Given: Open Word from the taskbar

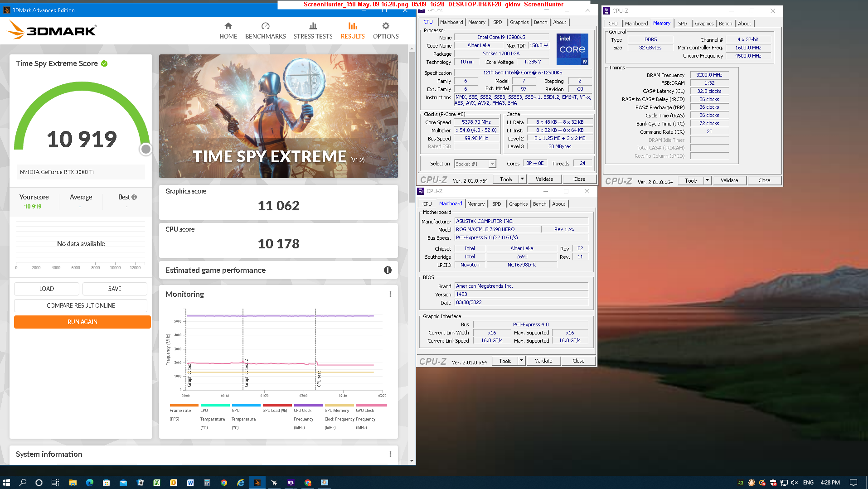Looking at the screenshot, I should pos(190,483).
